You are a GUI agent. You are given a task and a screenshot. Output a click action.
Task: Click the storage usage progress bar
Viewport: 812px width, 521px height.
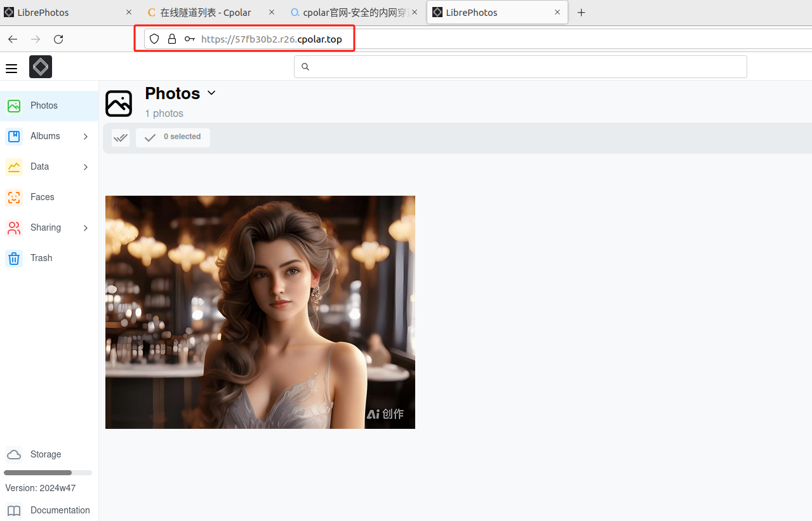(48, 473)
